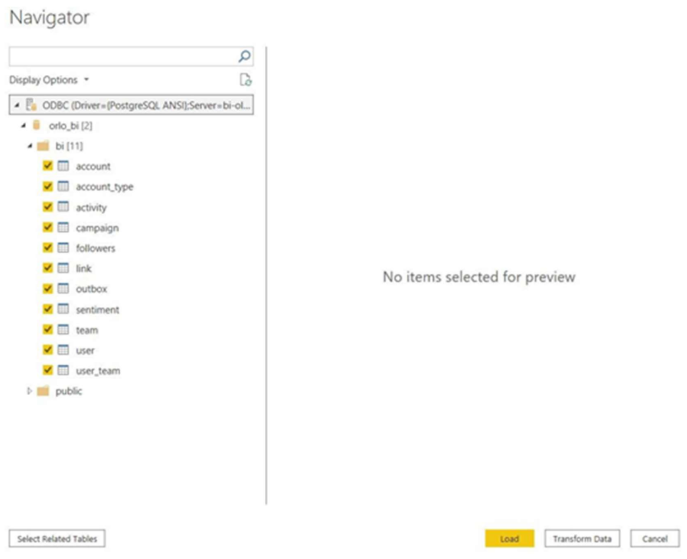
Task: Collapse the bi [11] folder
Action: pyautogui.click(x=29, y=146)
